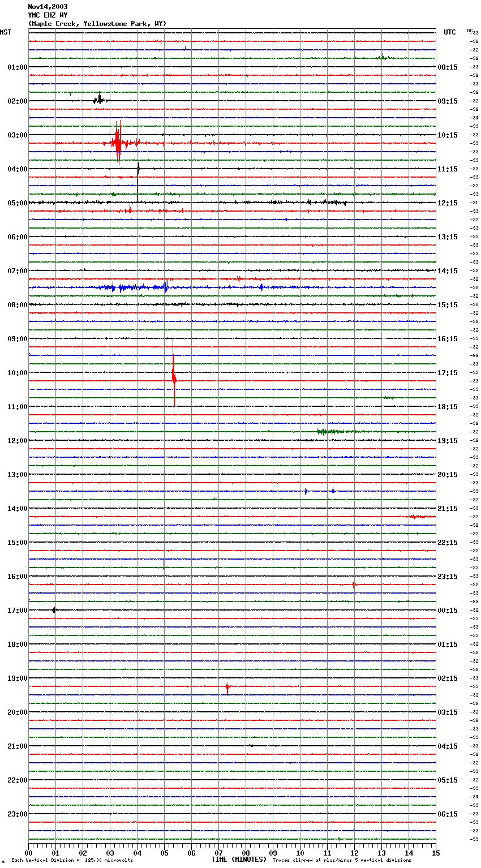Select the 09:00 MST time label
This screenshot has width=481, height=868.
(x=17, y=339)
